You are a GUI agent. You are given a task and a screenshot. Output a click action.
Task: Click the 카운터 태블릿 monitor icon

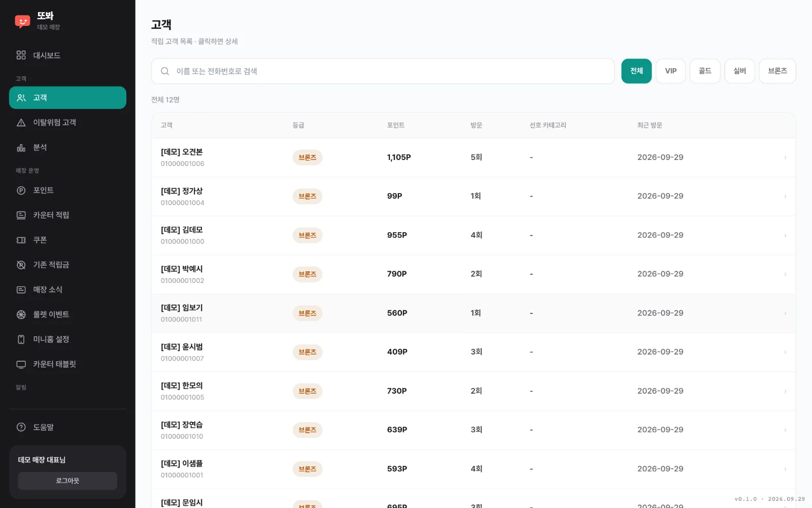point(21,364)
